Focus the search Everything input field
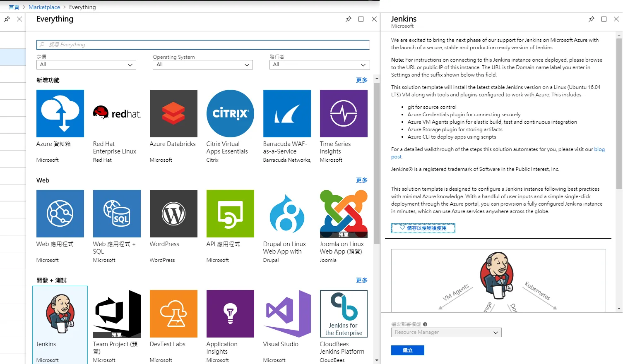 (203, 45)
